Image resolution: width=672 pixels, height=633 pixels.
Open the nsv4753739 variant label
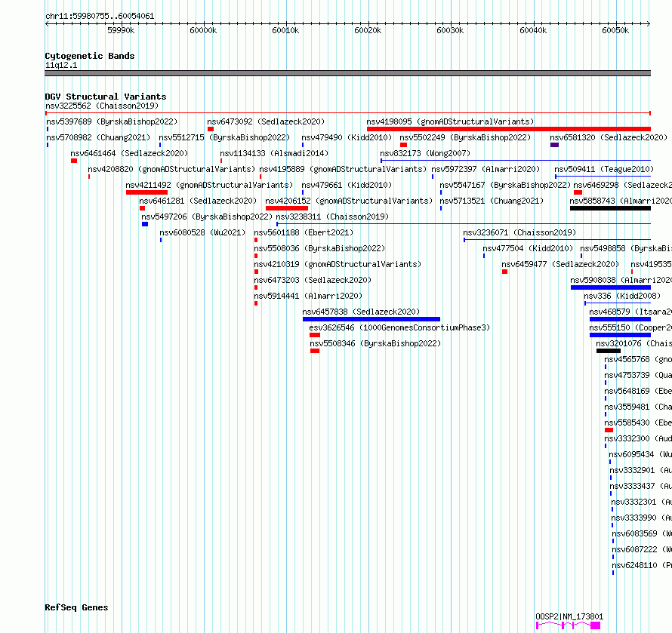tap(638, 375)
